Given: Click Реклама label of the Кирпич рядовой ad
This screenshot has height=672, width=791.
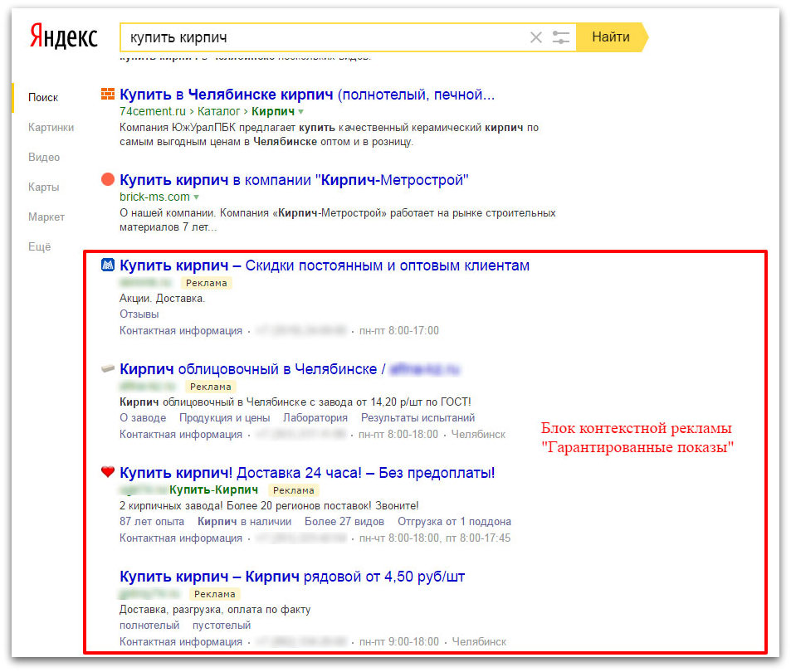Looking at the screenshot, I should point(215,594).
